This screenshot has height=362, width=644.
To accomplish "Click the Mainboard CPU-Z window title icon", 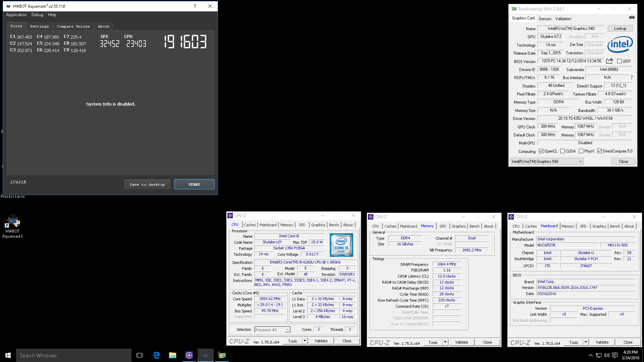I will 511,217.
